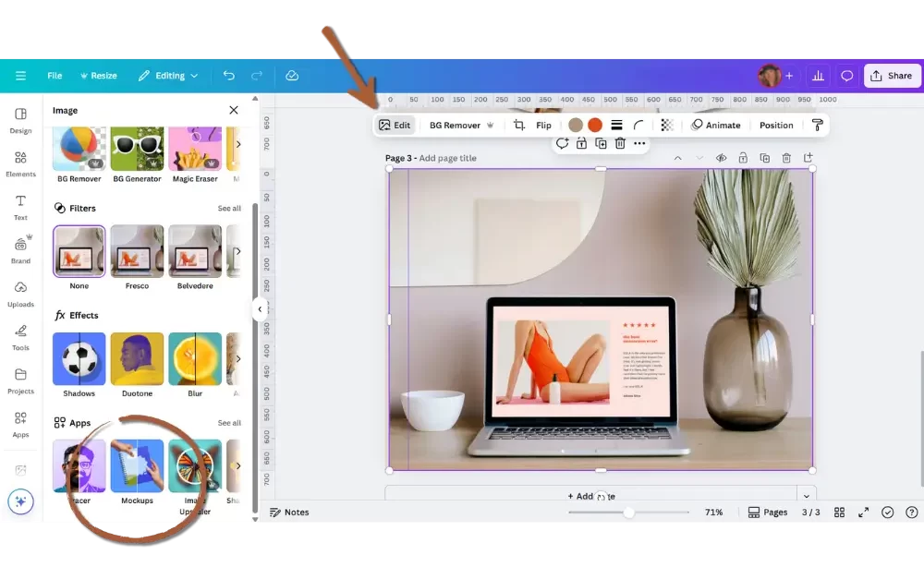Open grid view from the bottom bar

pyautogui.click(x=839, y=512)
